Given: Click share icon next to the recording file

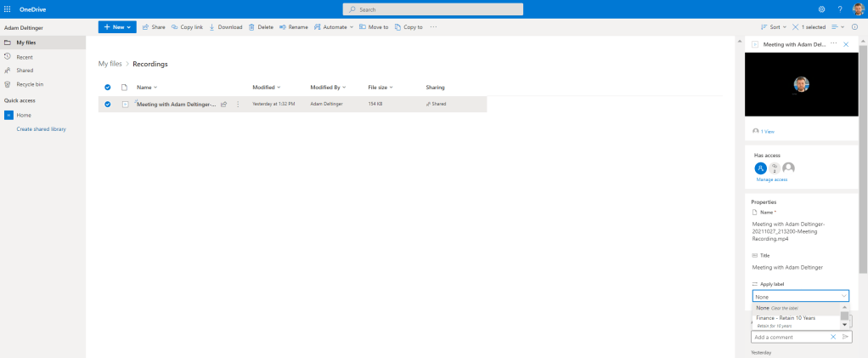Looking at the screenshot, I should [223, 104].
